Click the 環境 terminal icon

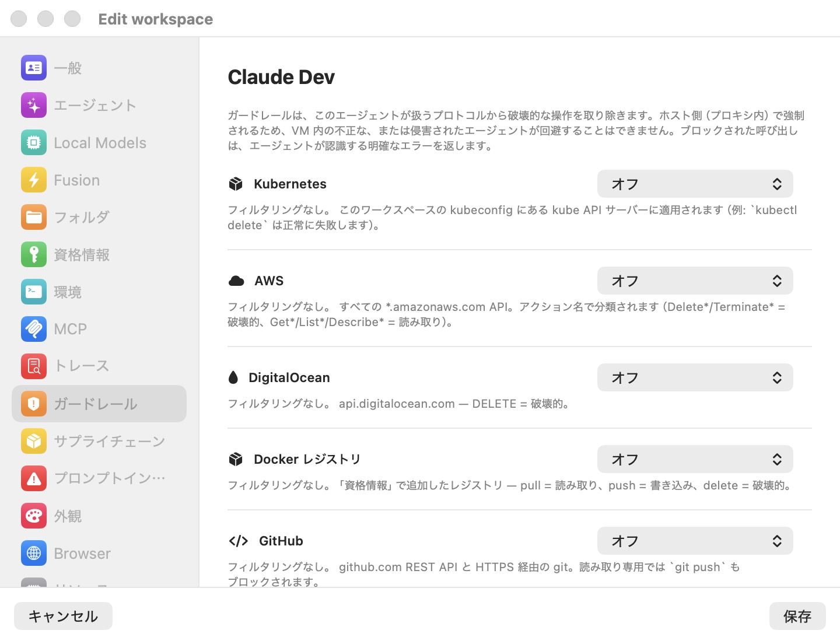coord(34,292)
